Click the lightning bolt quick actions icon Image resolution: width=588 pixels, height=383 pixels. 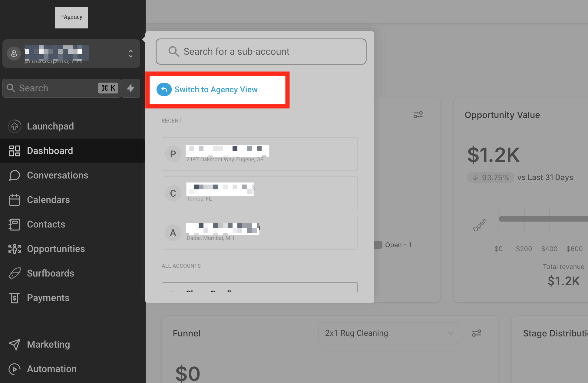pos(130,88)
